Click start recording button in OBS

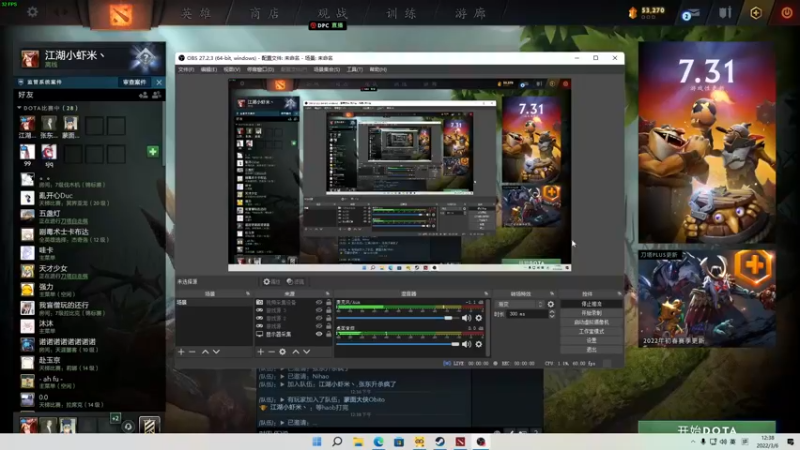click(591, 313)
